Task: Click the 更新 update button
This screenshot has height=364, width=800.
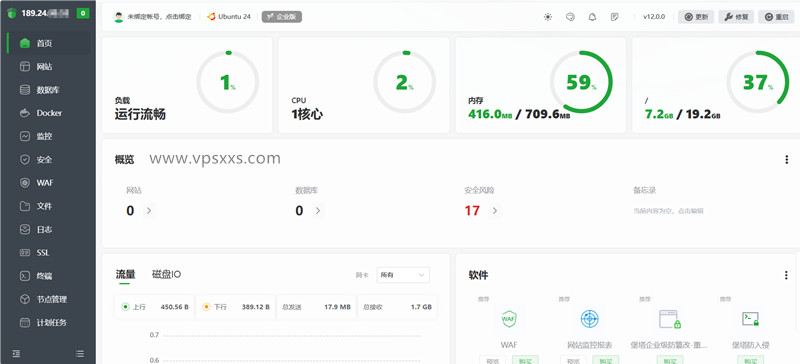Action: pos(696,17)
